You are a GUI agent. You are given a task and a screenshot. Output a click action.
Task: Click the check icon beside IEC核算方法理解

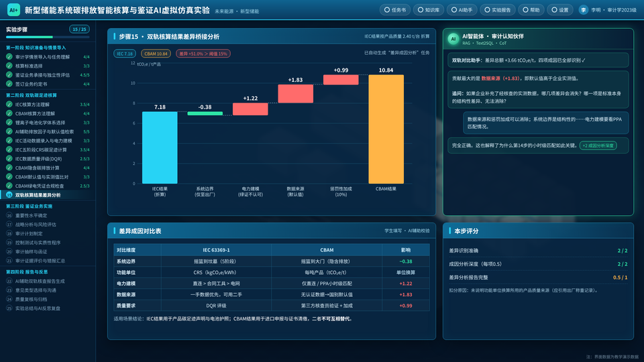pos(9,105)
